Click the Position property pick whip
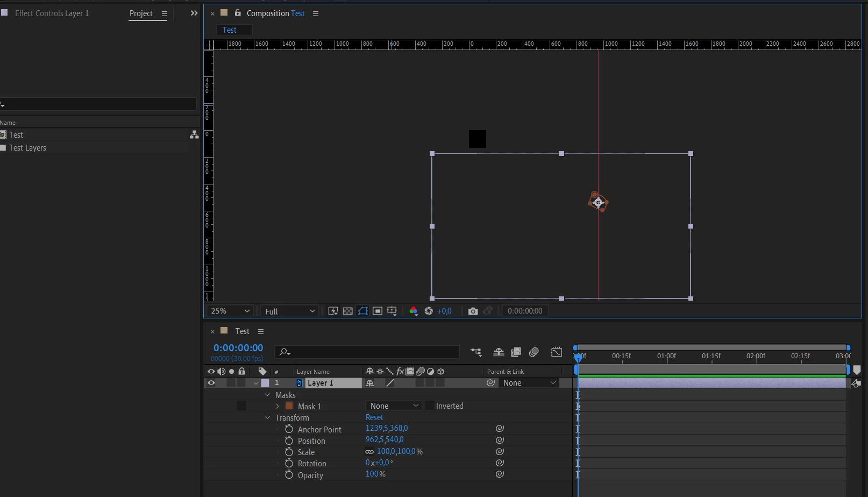Image resolution: width=868 pixels, height=497 pixels. (500, 440)
